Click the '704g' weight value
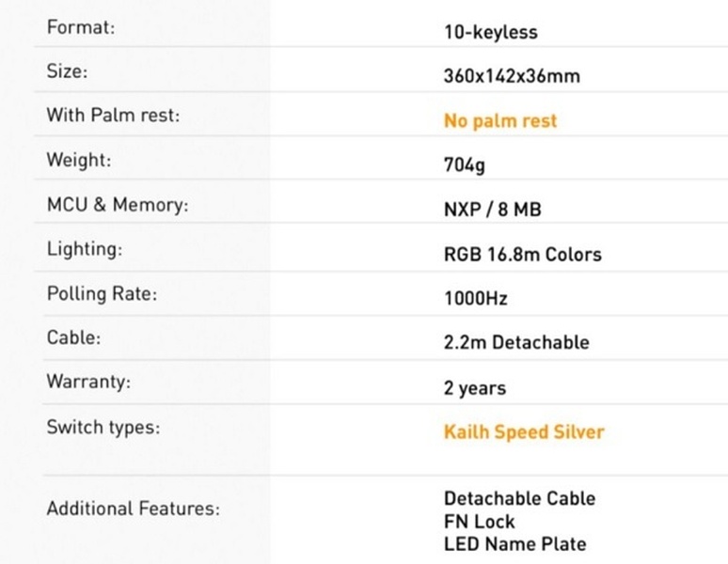The image size is (728, 564). [x=464, y=164]
